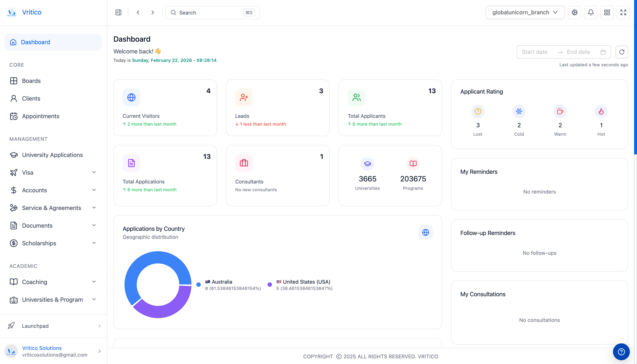Refresh the dashboard data
The width and height of the screenshot is (637, 364).
(x=622, y=52)
